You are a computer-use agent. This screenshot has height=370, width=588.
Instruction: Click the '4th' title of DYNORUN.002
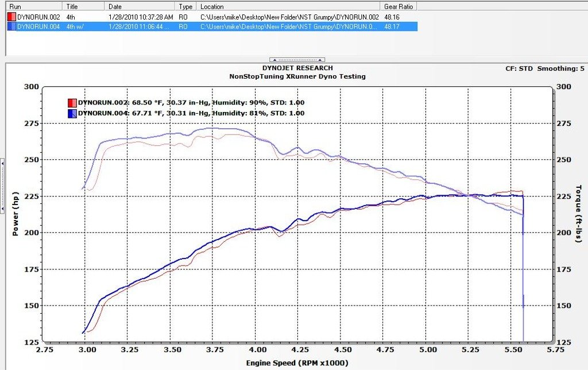(x=71, y=17)
